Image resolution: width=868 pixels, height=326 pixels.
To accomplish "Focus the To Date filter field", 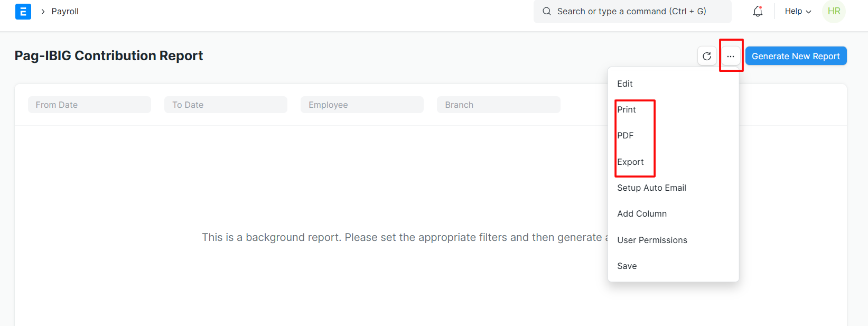I will [226, 105].
